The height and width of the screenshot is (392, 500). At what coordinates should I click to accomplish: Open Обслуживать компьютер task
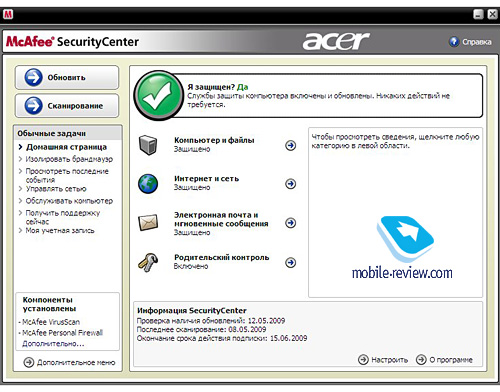tap(69, 201)
